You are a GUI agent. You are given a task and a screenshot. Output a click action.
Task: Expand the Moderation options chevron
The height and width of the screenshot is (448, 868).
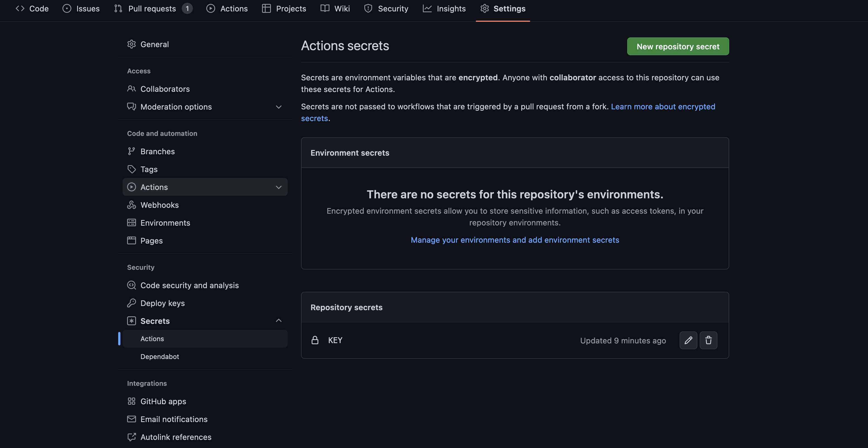coord(279,107)
